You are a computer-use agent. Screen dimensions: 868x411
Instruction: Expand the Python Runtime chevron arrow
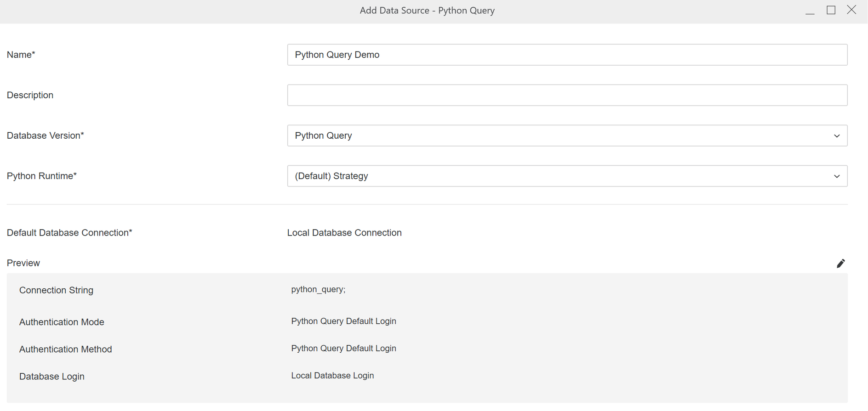(836, 176)
